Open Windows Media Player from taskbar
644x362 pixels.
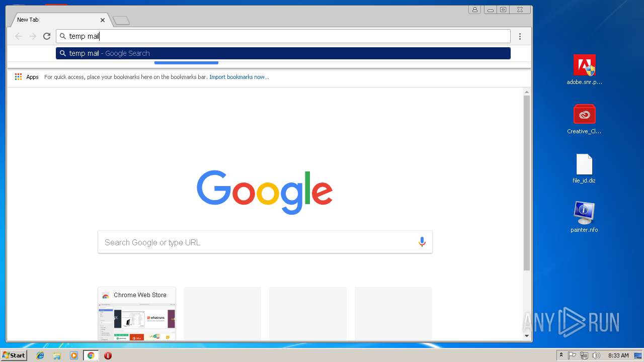click(x=74, y=355)
